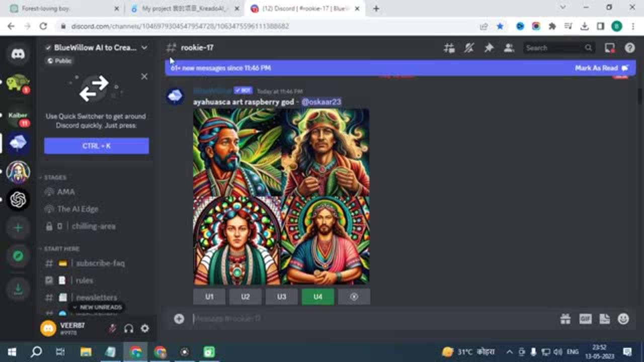The width and height of the screenshot is (644, 362).
Task: Open the sticker picker
Action: click(x=605, y=319)
